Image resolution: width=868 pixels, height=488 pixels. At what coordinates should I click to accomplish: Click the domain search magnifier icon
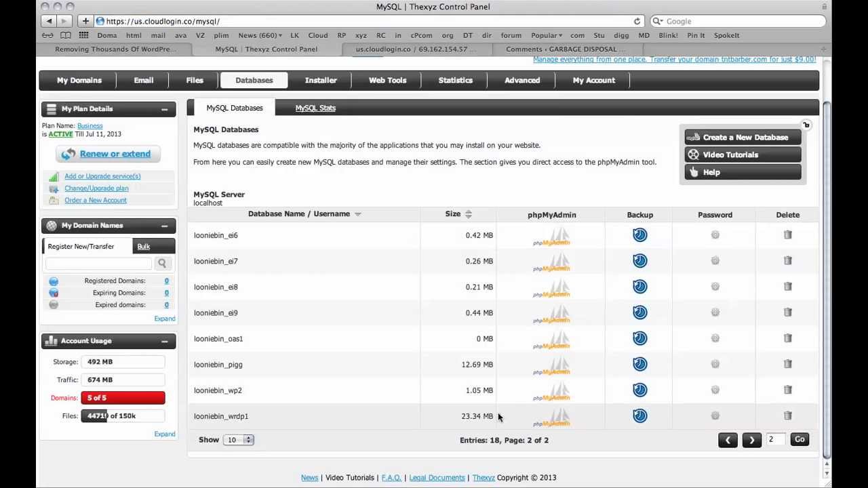coord(161,263)
